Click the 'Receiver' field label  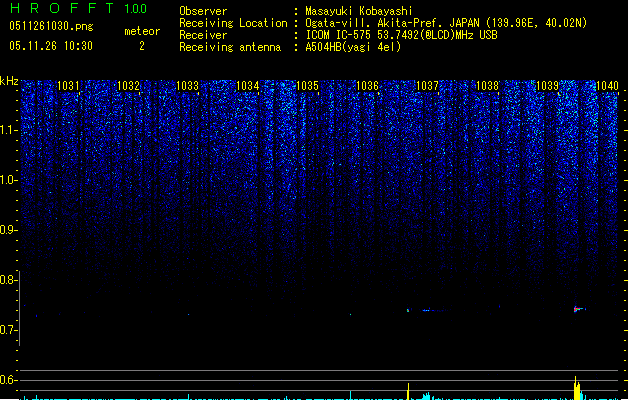click(x=203, y=35)
